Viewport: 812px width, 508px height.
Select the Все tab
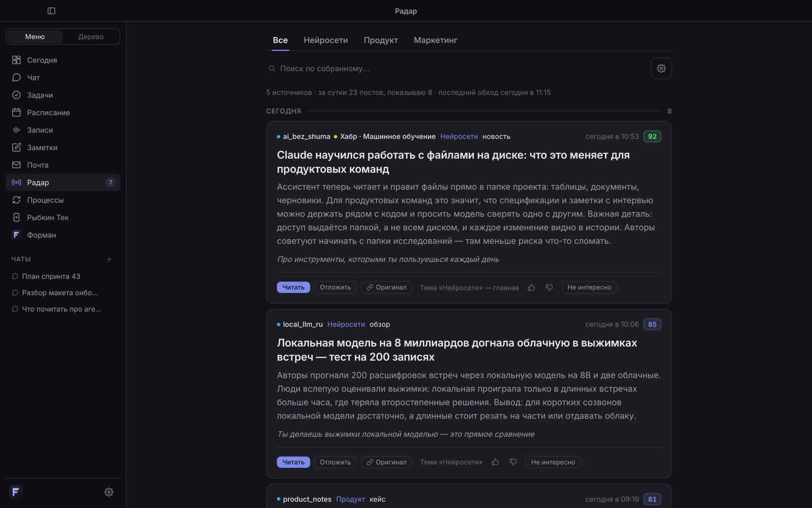point(280,40)
